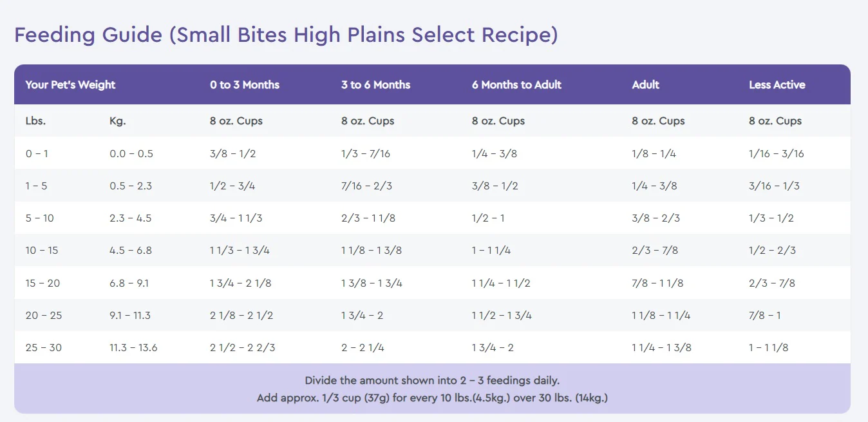
Task: Select the 6 Months to Adult header
Action: 516,84
